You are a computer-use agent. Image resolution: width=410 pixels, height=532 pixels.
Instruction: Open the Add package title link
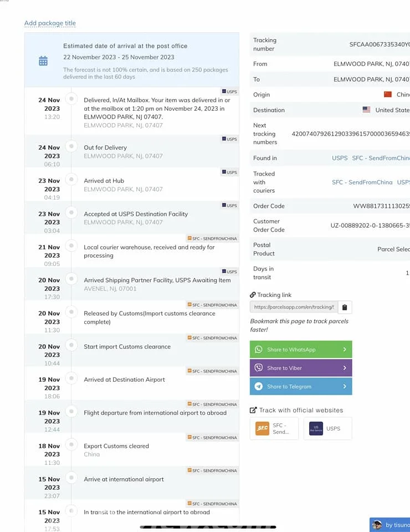click(50, 23)
